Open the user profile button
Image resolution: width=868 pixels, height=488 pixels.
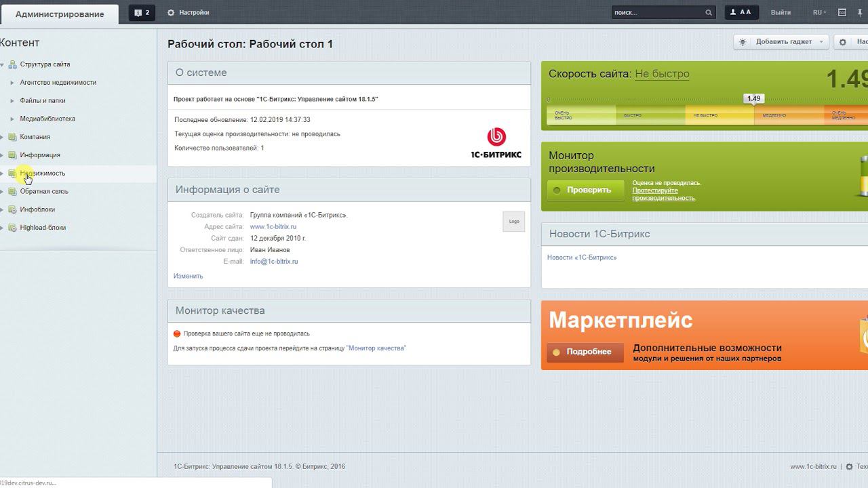click(x=741, y=13)
